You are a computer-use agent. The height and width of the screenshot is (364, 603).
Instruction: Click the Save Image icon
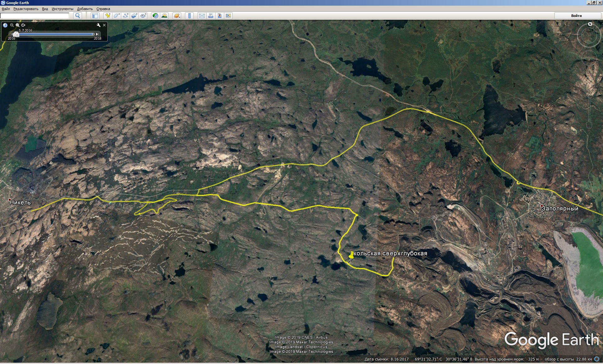220,16
